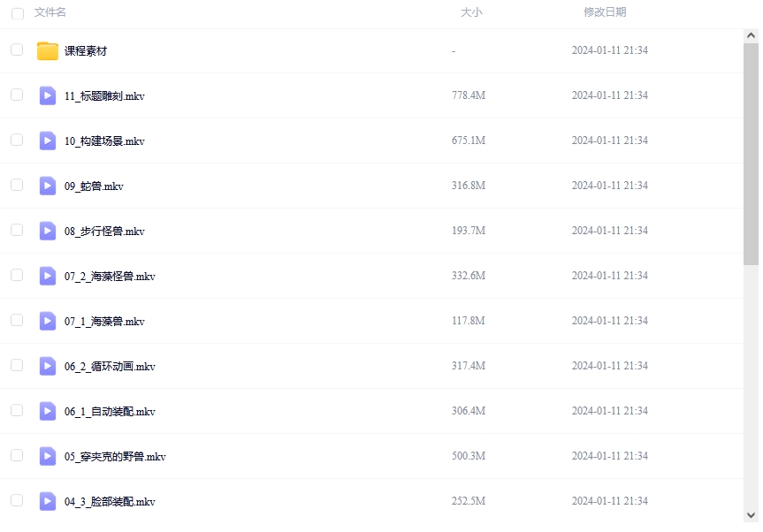Tick the checkbox next to 07_1_海藻兽.mkv
This screenshot has height=532, width=763.
click(17, 321)
